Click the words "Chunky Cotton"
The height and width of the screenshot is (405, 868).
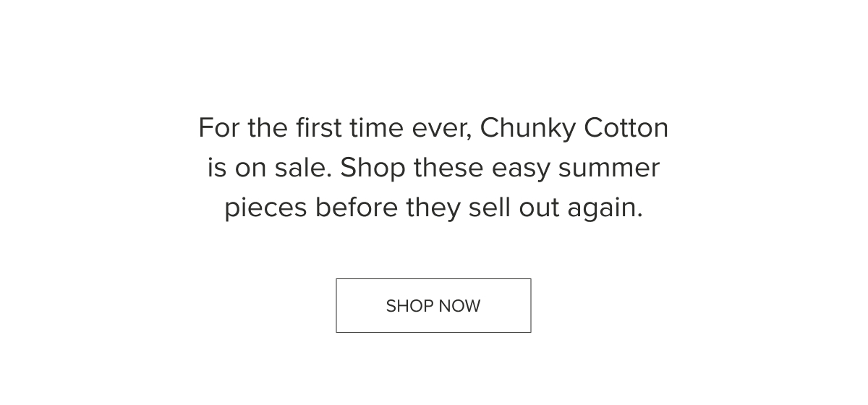click(x=574, y=128)
